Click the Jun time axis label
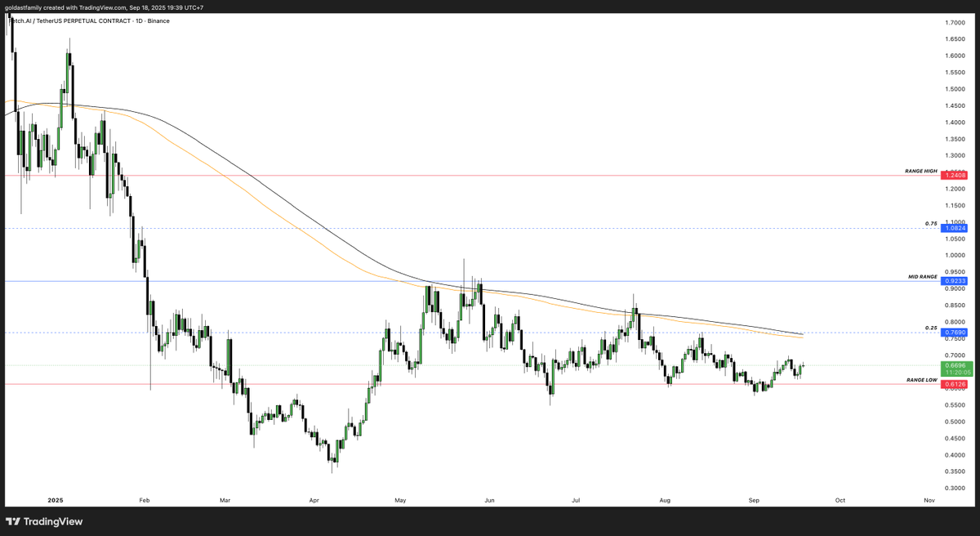The image size is (980, 536). click(489, 499)
